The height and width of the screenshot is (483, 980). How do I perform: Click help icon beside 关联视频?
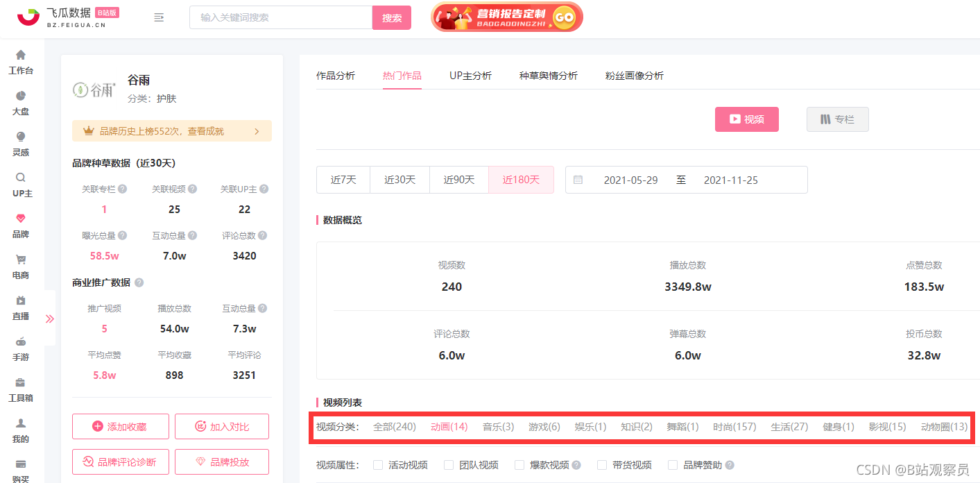pos(192,189)
